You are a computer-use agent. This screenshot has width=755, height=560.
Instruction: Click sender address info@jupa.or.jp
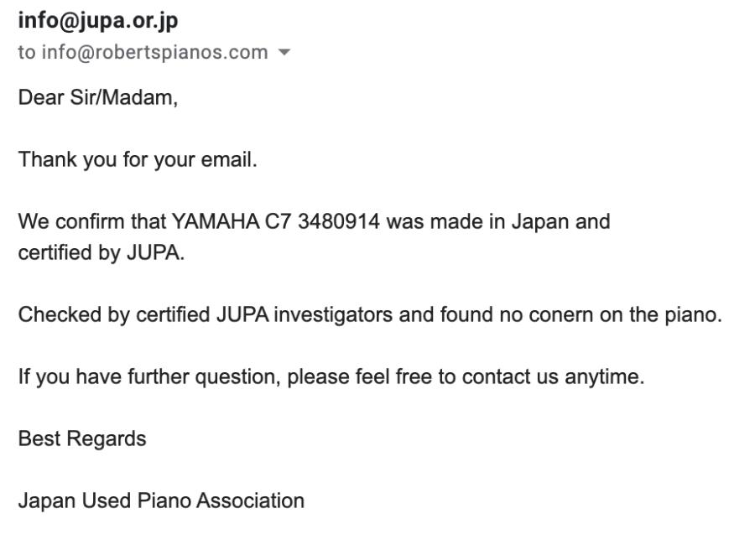click(98, 21)
